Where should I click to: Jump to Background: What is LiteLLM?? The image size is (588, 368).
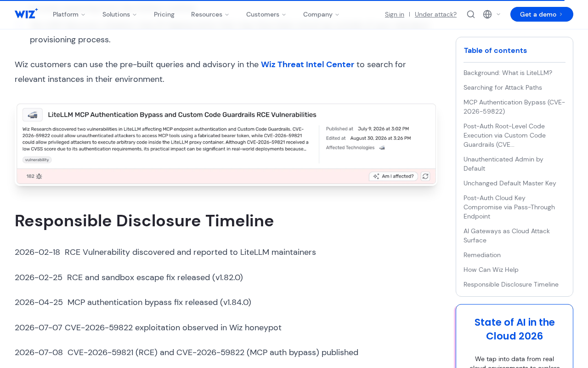tap(508, 73)
